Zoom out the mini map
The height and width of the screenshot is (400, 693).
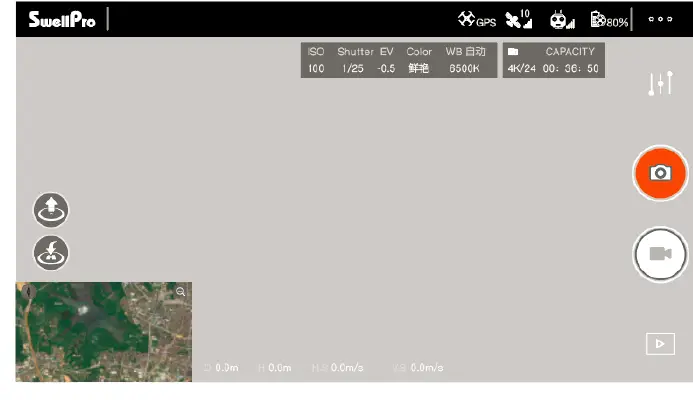[x=180, y=292]
